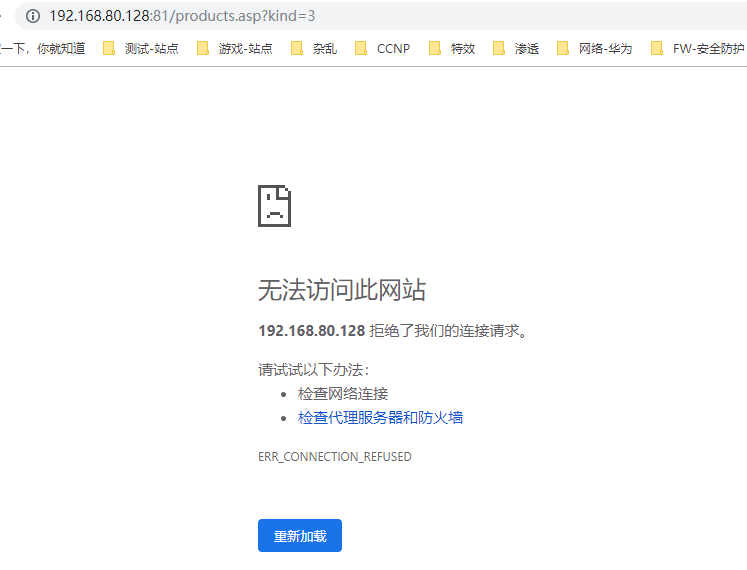This screenshot has height=570, width=747.
Task: Click the 检查代理服务器和防火墙 link
Action: [380, 418]
